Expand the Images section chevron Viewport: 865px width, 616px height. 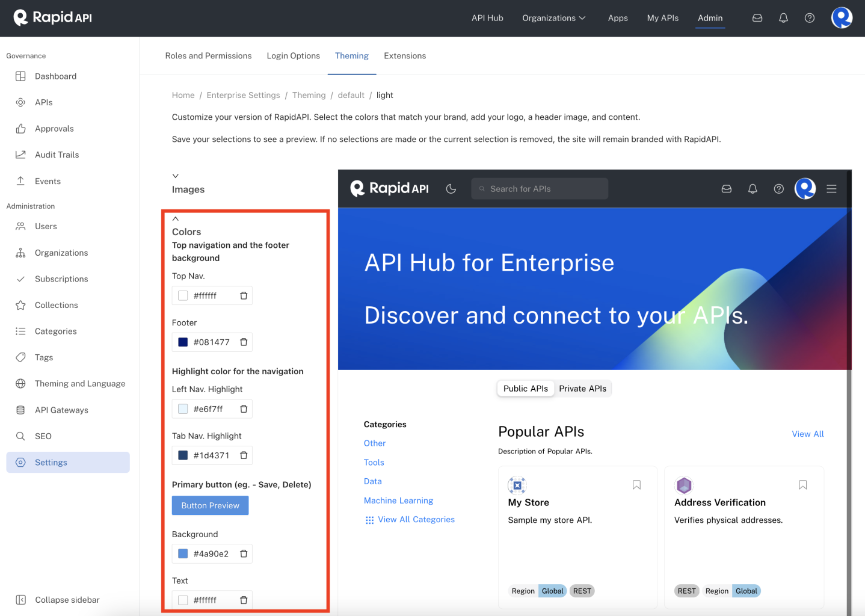(176, 176)
